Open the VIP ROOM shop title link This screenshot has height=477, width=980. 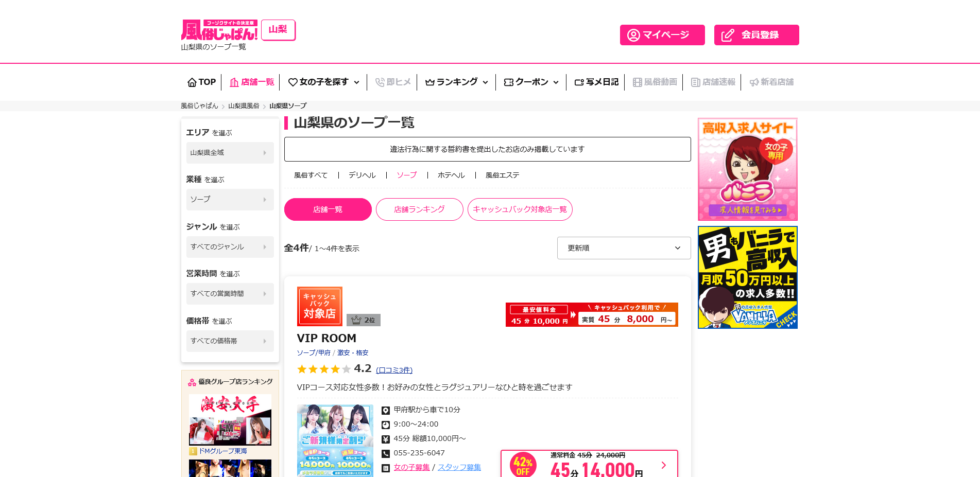pos(326,338)
